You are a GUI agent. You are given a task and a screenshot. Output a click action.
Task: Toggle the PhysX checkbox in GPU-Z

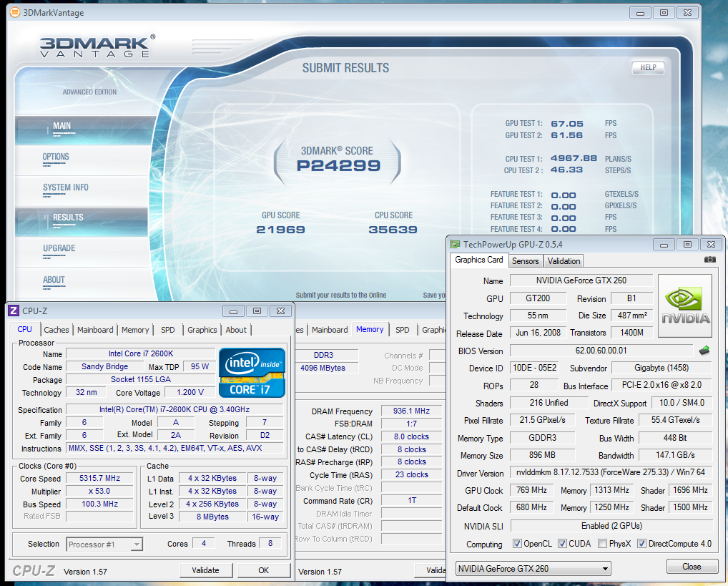point(602,543)
